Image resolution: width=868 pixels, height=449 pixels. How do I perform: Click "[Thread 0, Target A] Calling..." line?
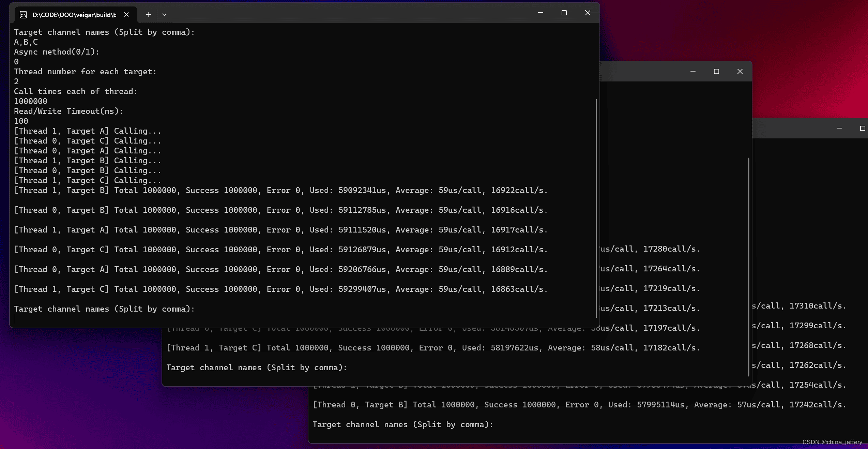88,151
